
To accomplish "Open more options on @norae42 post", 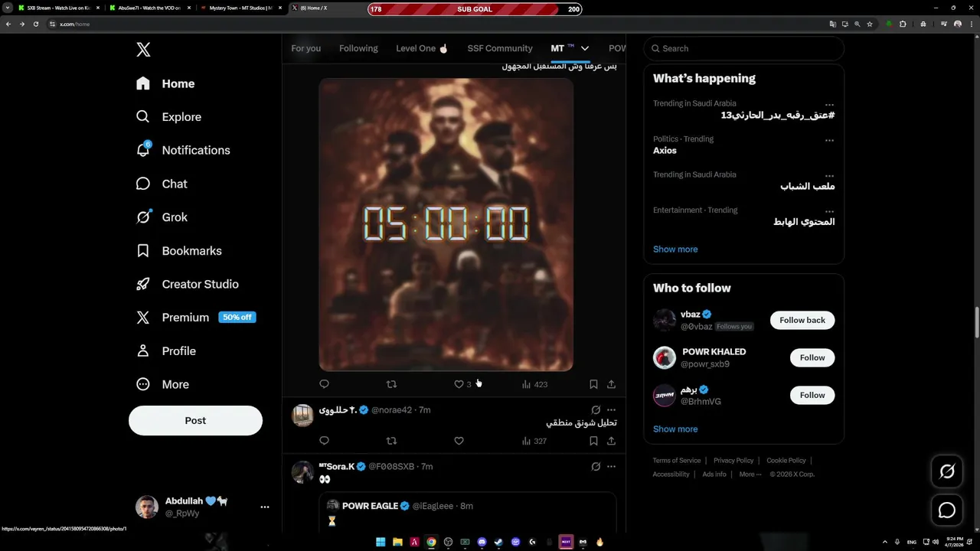I will pos(611,410).
